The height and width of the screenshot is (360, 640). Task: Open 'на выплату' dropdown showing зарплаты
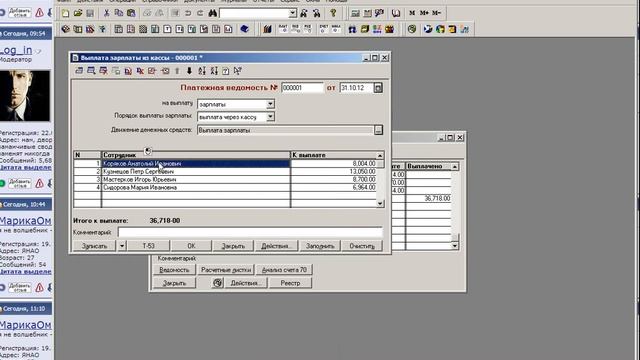tap(270, 104)
